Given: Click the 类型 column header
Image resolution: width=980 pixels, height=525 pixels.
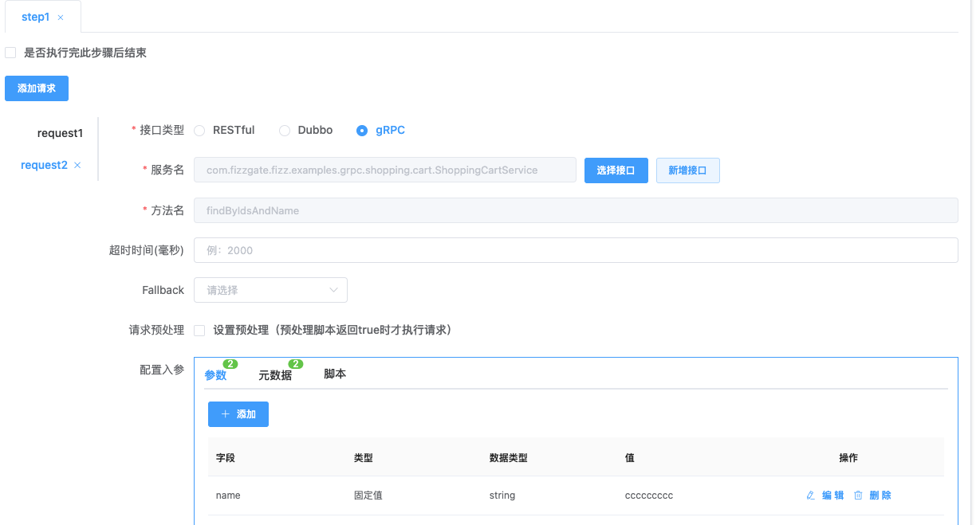Looking at the screenshot, I should tap(364, 458).
